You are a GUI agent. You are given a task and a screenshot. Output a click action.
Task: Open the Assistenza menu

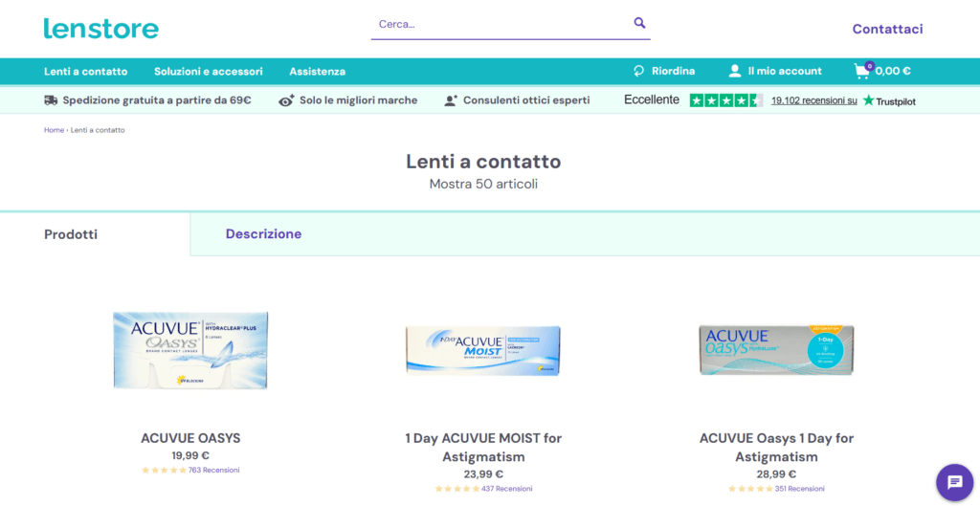317,71
